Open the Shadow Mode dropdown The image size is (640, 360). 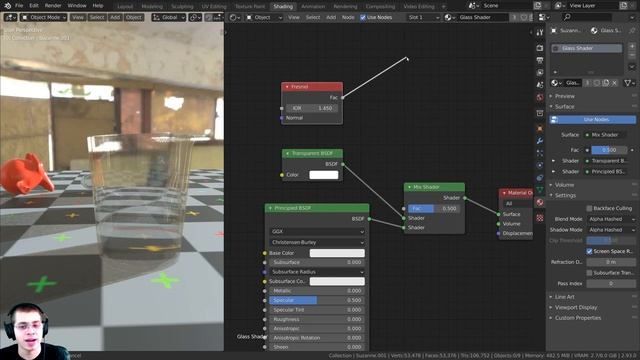click(611, 230)
